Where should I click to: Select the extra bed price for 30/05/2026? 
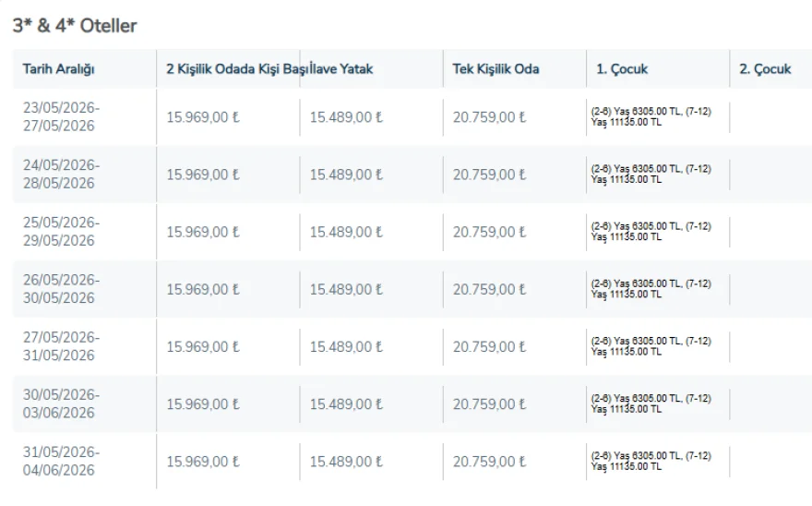tap(346, 404)
